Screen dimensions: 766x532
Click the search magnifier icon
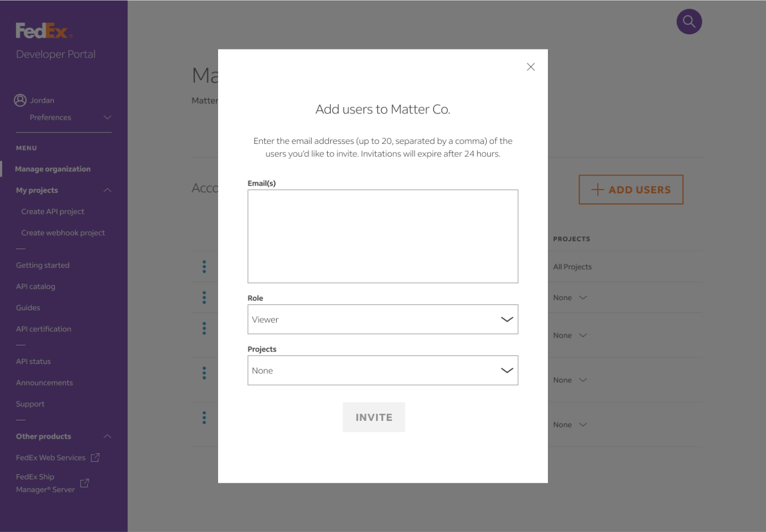tap(689, 22)
